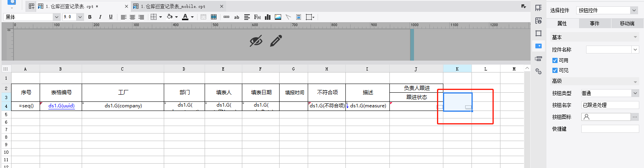Select the 跟进状态 cell
Screen dimensions: 644x168
coord(416,97)
